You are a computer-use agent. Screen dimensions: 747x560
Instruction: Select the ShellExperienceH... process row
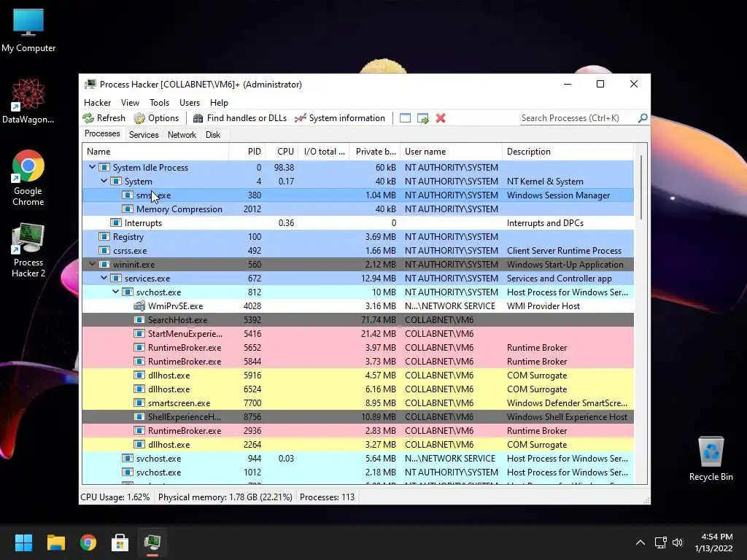[357, 416]
